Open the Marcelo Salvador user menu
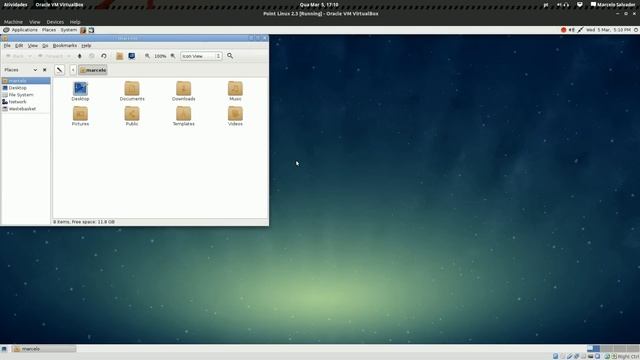 pos(613,5)
